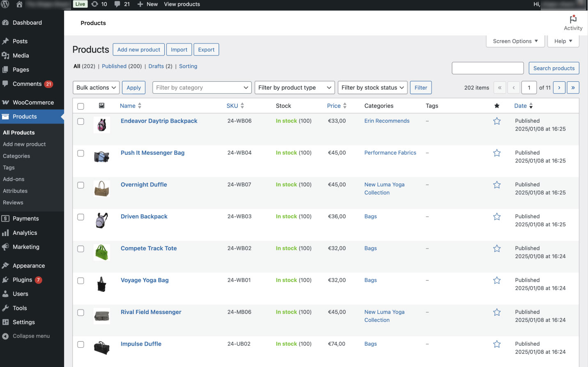Tick the Compete Track Tote checkbox
This screenshot has width=588, height=367.
point(80,249)
